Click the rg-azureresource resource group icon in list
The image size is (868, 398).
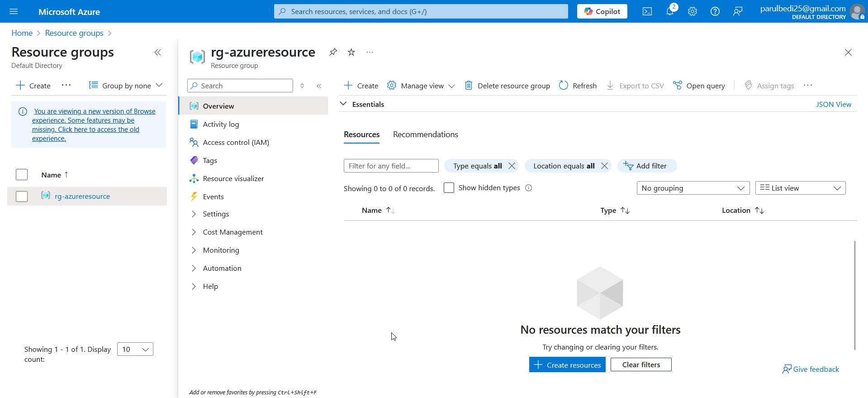(x=46, y=196)
